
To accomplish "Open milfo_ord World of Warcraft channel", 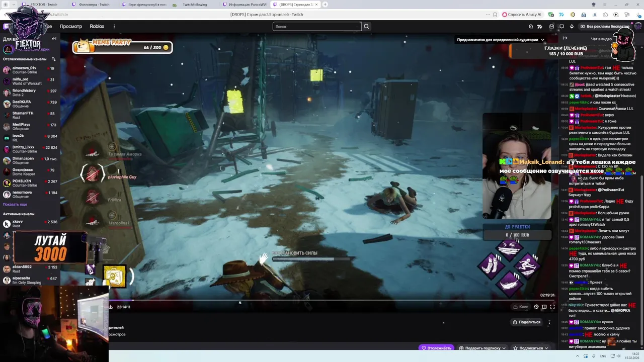I will point(30,81).
